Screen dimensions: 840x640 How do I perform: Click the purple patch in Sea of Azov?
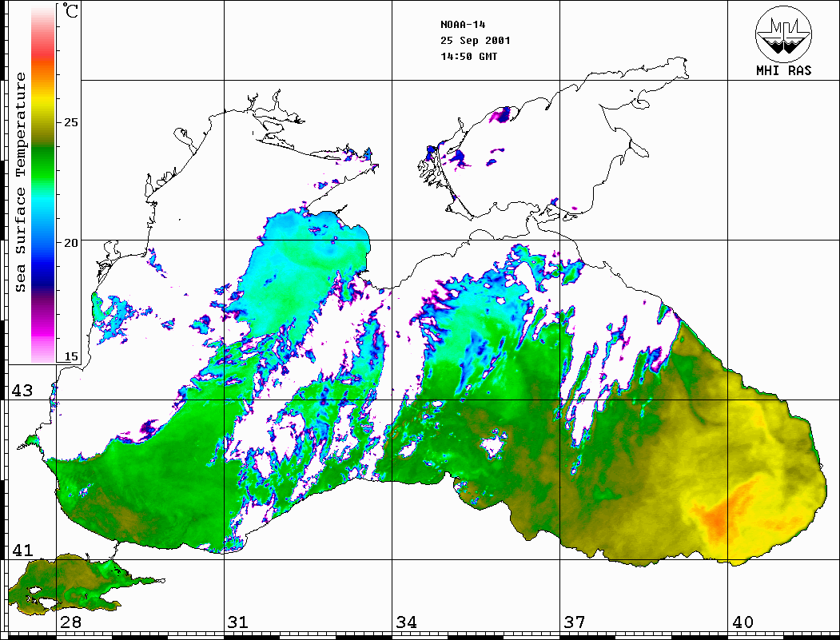point(502,114)
